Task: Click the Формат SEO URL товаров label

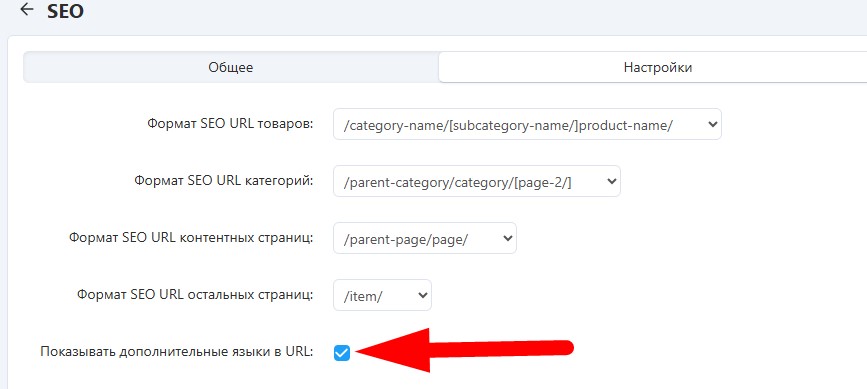Action: [x=230, y=124]
